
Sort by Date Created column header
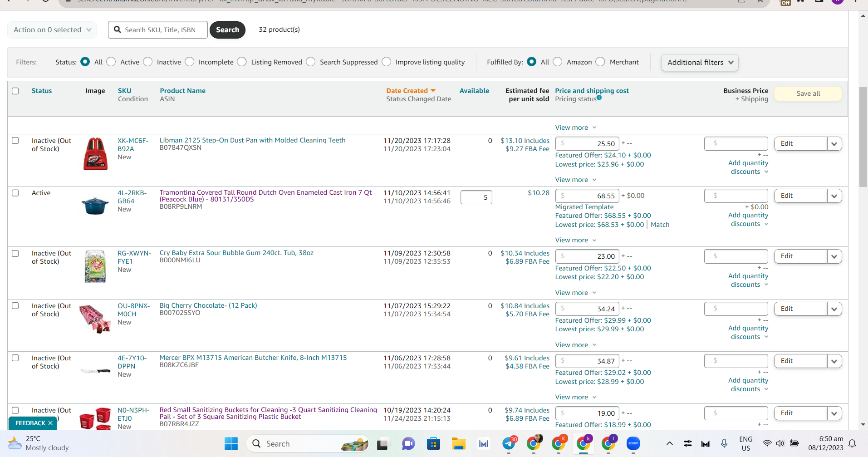click(x=407, y=91)
